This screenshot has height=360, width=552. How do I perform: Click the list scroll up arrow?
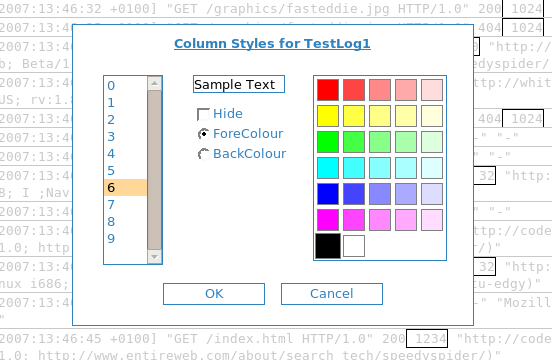[x=155, y=83]
